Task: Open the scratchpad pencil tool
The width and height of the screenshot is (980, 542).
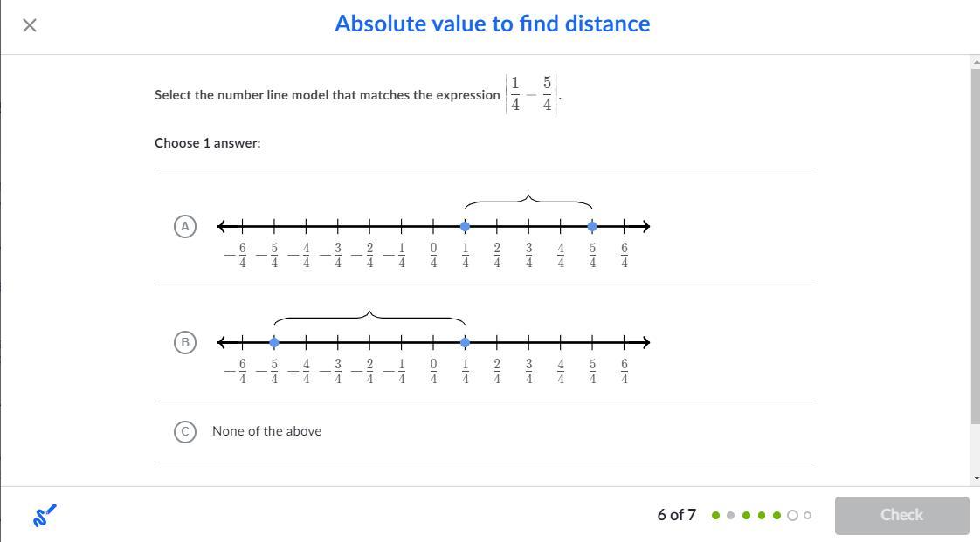Action: [x=45, y=515]
